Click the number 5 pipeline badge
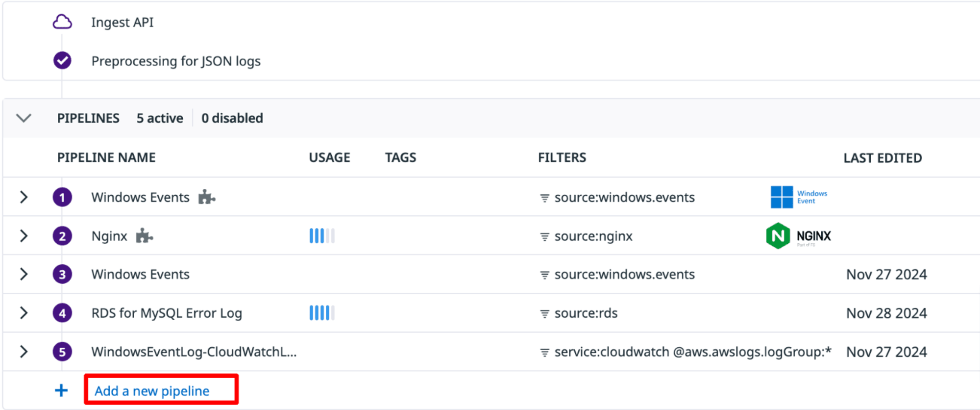 point(62,352)
